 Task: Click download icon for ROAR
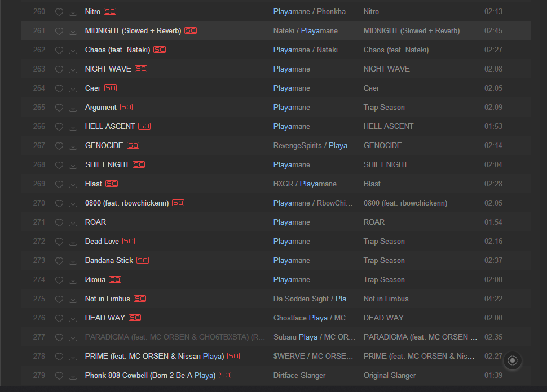click(x=73, y=222)
